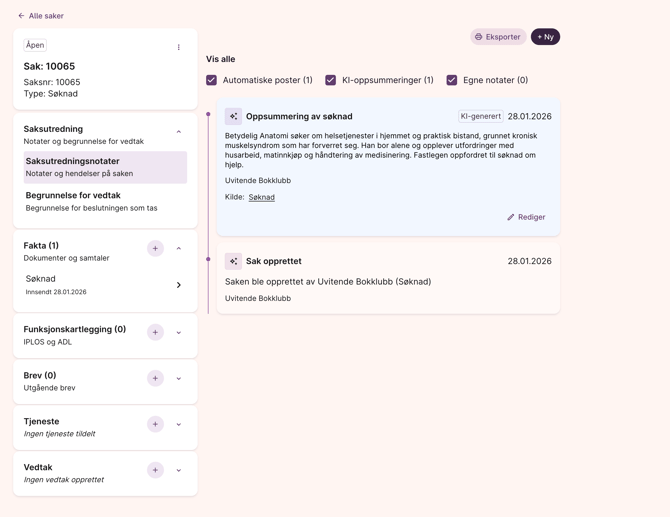The height and width of the screenshot is (517, 670).
Task: Click plus icon in Vedtak section
Action: [x=155, y=470]
